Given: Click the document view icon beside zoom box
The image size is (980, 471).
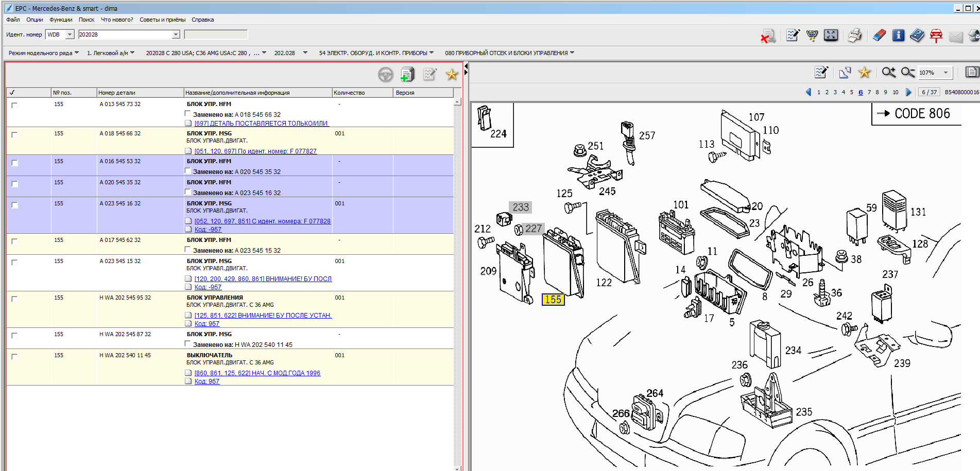Looking at the screenshot, I should click(972, 73).
